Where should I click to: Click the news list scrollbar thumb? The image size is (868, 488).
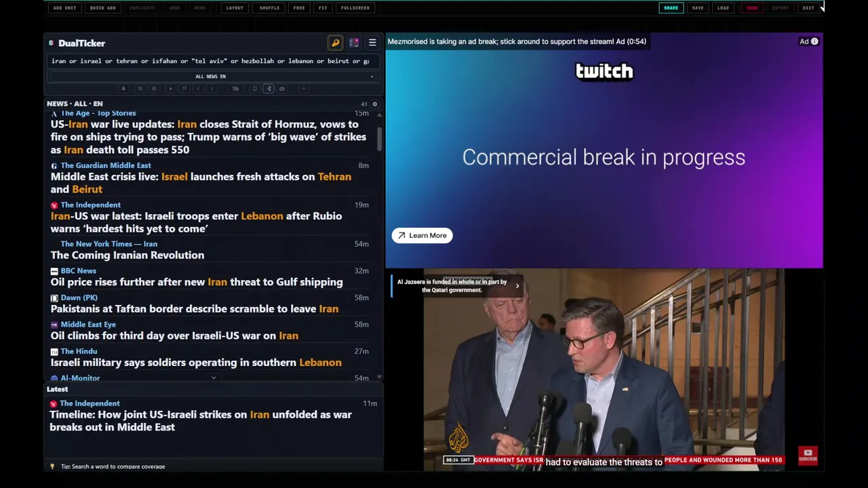[379, 138]
